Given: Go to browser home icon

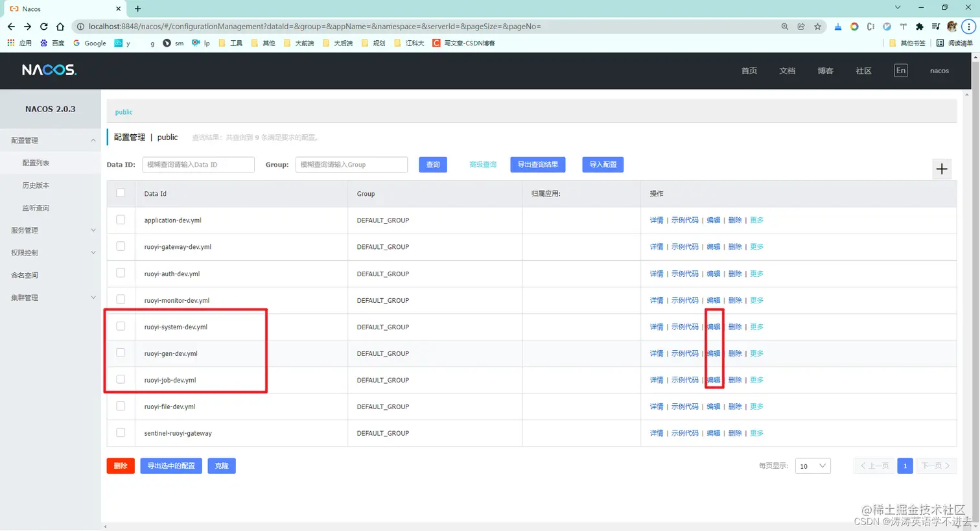Looking at the screenshot, I should pos(60,27).
